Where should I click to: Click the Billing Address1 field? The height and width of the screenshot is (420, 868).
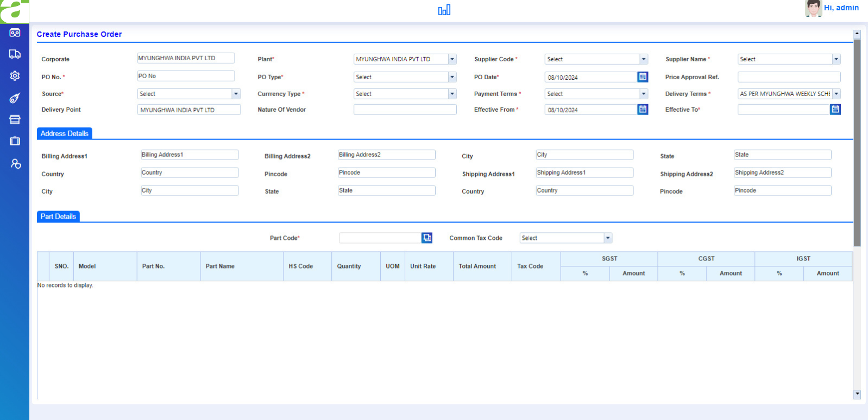pos(190,155)
